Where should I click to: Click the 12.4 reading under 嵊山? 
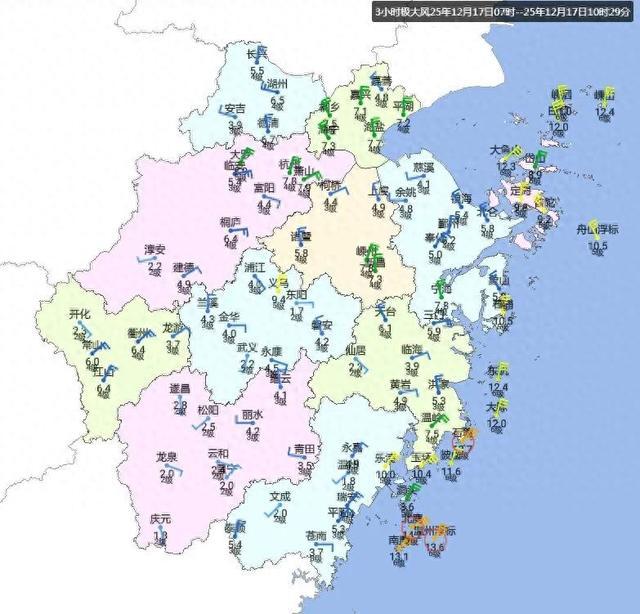(x=605, y=112)
